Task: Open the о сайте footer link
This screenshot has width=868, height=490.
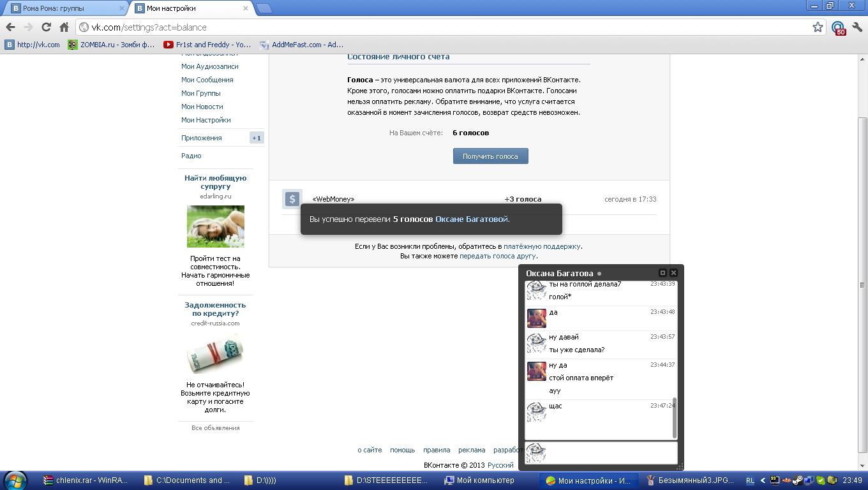Action: 370,450
